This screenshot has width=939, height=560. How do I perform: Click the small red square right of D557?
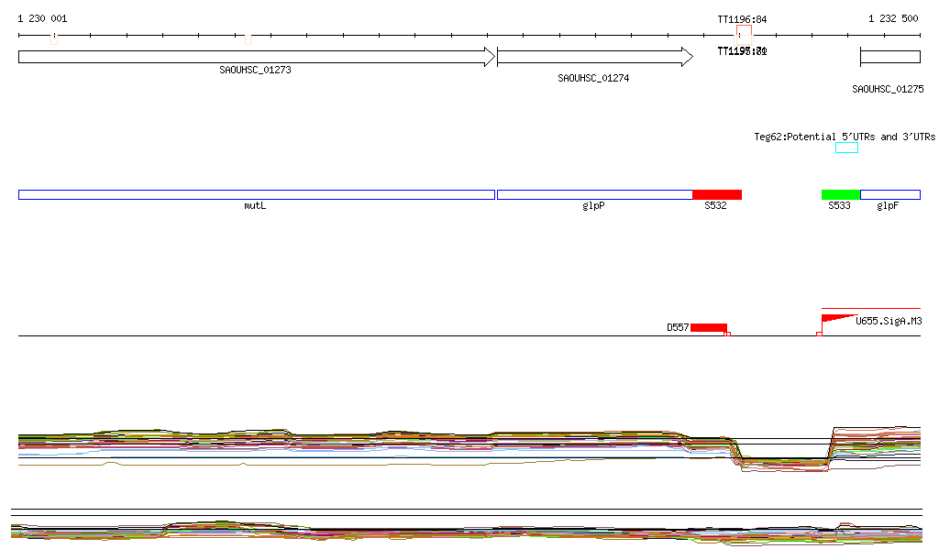click(x=727, y=334)
